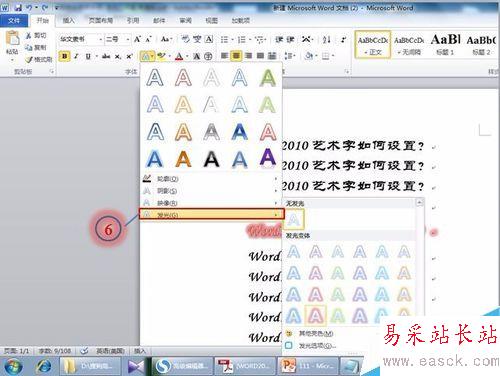Click the spell-check icon in status bar
The image size is (500, 376).
click(84, 351)
